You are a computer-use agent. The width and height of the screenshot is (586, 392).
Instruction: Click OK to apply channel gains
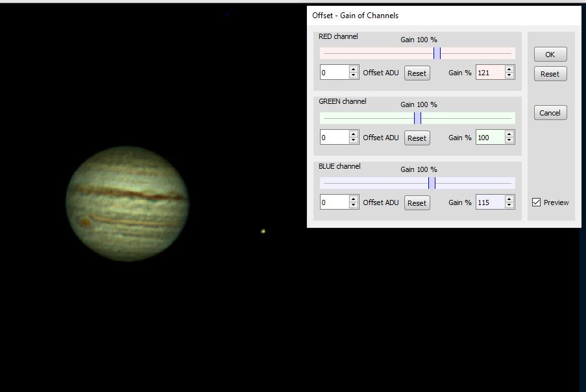point(550,55)
